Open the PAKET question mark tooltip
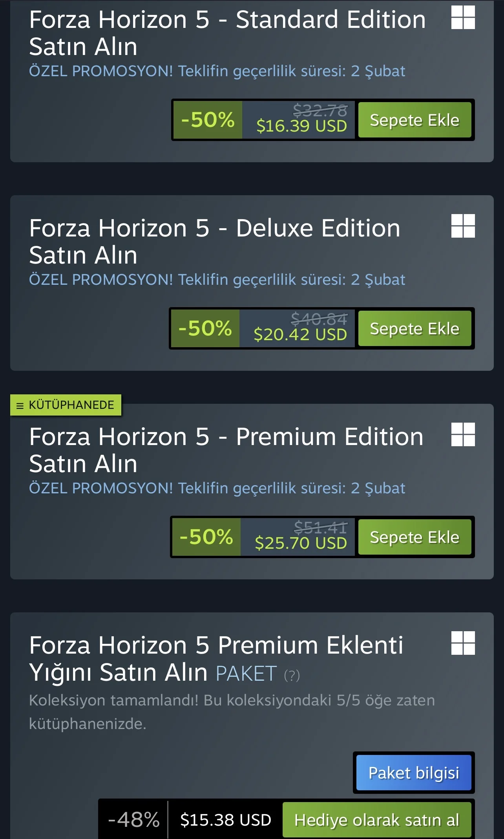 (x=292, y=675)
